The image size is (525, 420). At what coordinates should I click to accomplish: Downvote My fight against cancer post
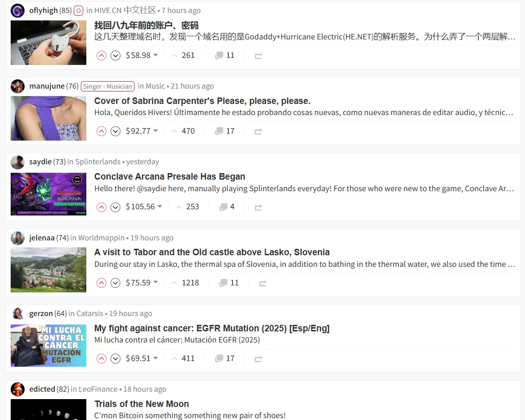click(116, 358)
